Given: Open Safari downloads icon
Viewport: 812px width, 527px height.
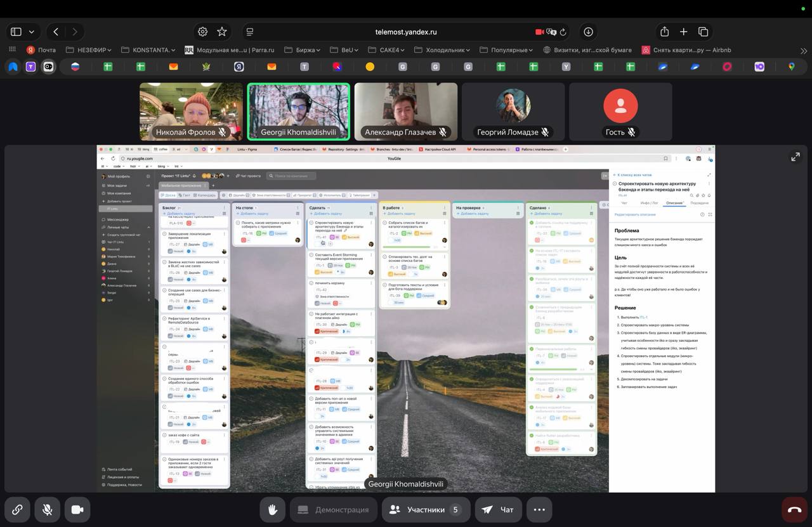Looking at the screenshot, I should (x=588, y=32).
